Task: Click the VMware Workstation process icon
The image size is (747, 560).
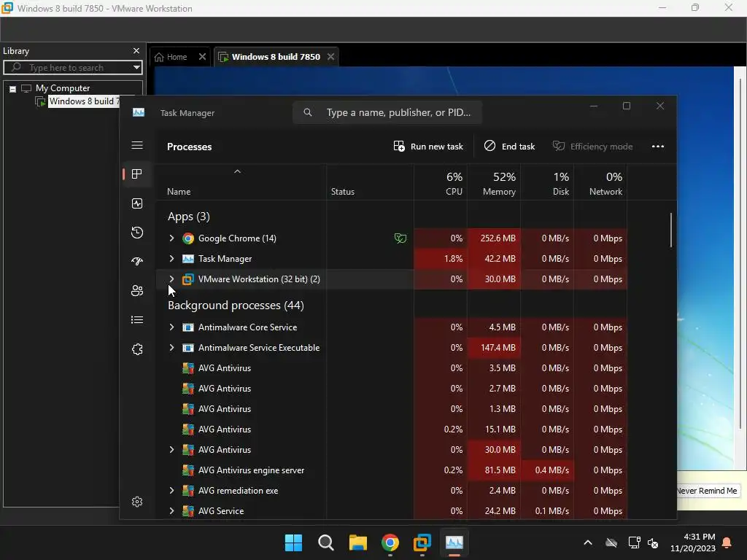Action: pos(188,279)
